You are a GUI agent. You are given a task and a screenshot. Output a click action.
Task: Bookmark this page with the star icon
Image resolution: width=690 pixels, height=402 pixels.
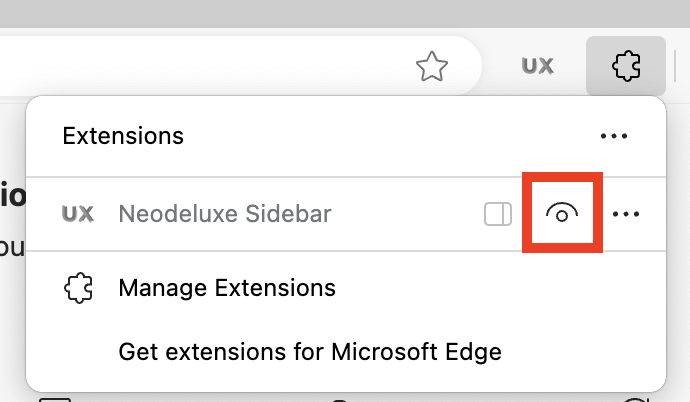click(432, 66)
